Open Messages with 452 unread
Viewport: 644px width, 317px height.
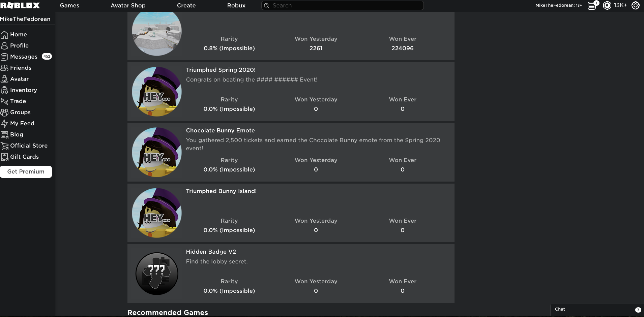24,57
